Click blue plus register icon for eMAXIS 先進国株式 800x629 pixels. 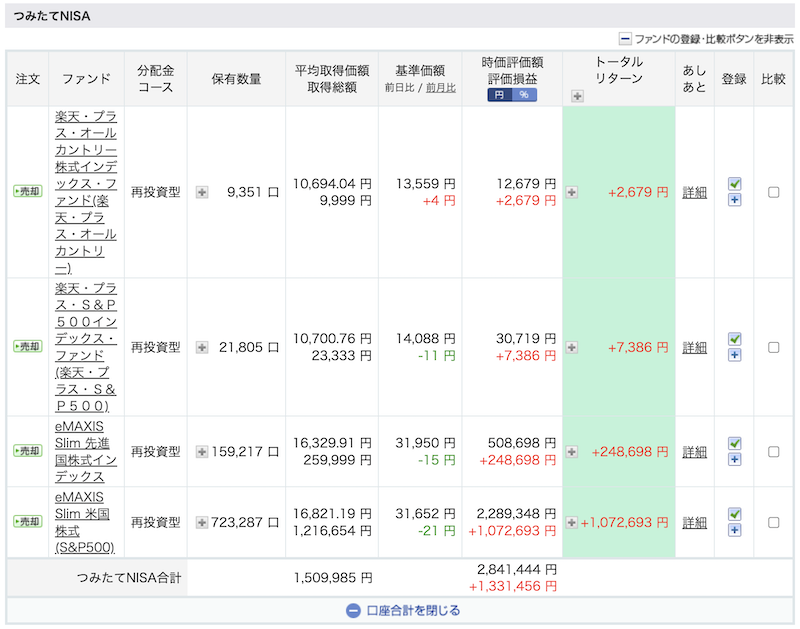(x=735, y=460)
